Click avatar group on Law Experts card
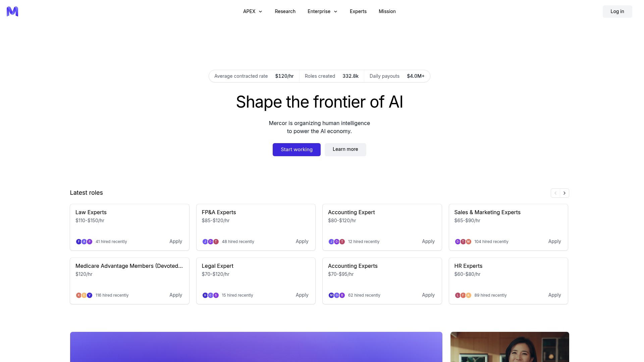The height and width of the screenshot is (362, 644). point(84,242)
